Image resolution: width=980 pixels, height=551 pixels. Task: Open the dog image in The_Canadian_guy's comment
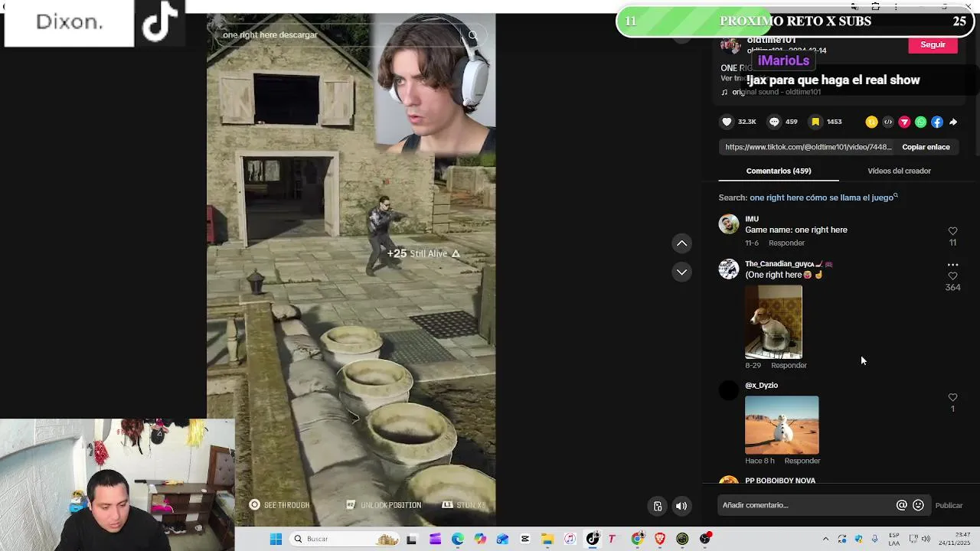[x=773, y=322]
